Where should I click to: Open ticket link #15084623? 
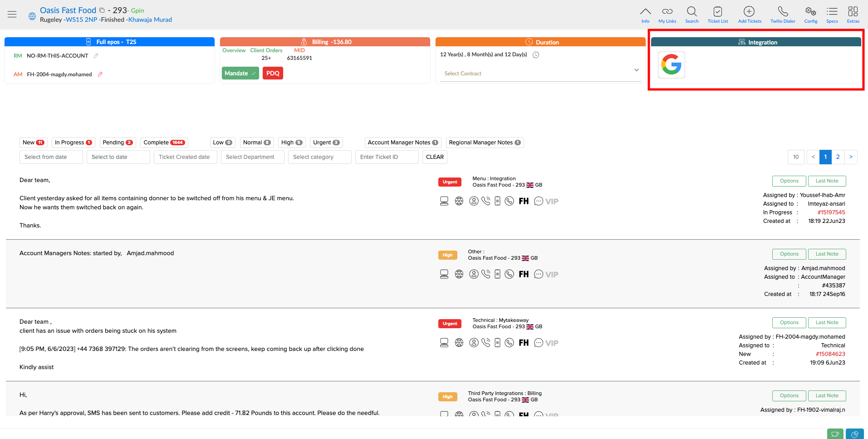[830, 354]
